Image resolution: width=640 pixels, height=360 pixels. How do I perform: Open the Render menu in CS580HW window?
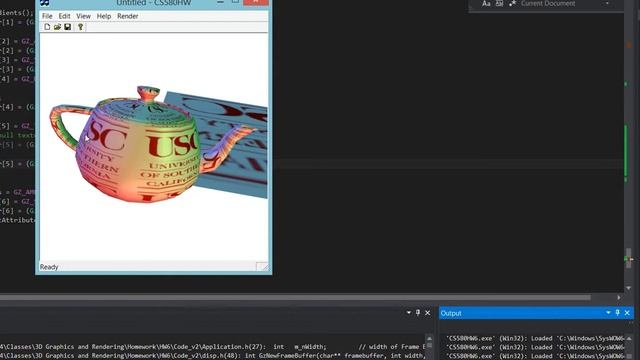click(127, 16)
